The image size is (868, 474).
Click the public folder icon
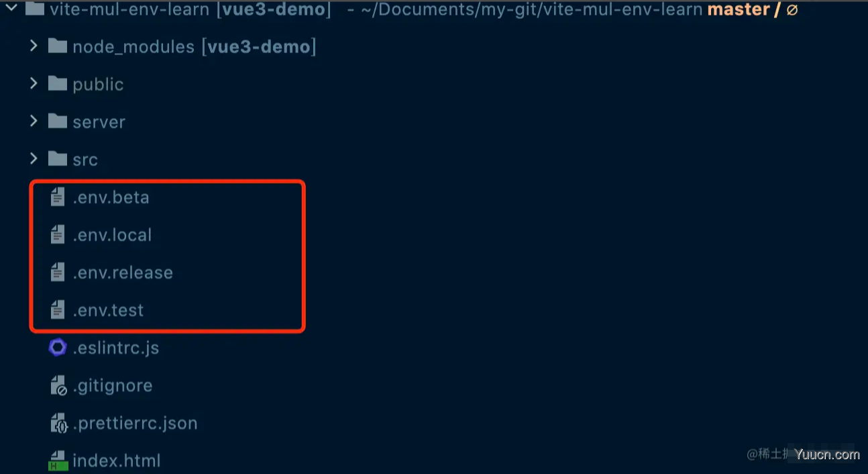click(58, 83)
